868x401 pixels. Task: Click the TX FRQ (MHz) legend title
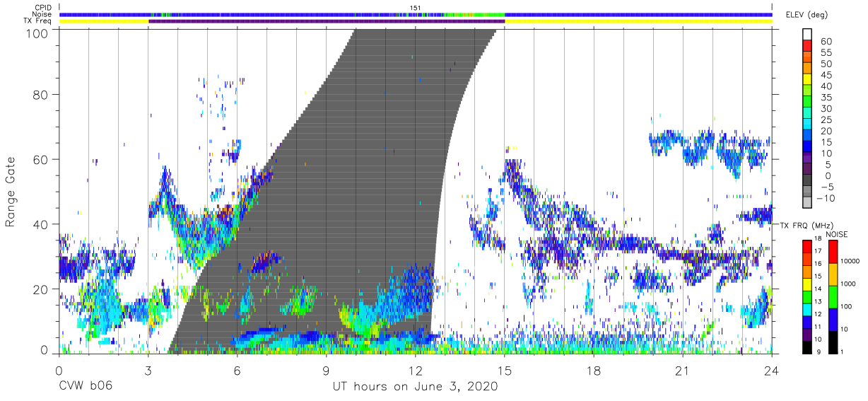807,225
